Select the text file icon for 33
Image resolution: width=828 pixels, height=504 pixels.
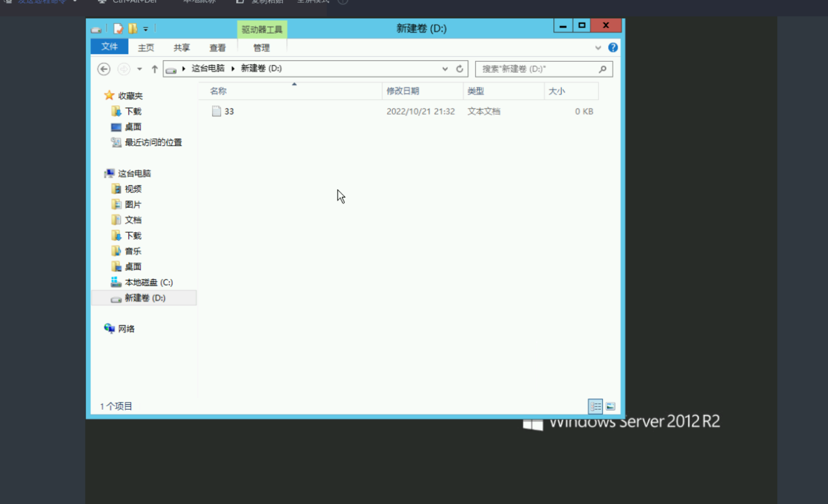(x=216, y=111)
